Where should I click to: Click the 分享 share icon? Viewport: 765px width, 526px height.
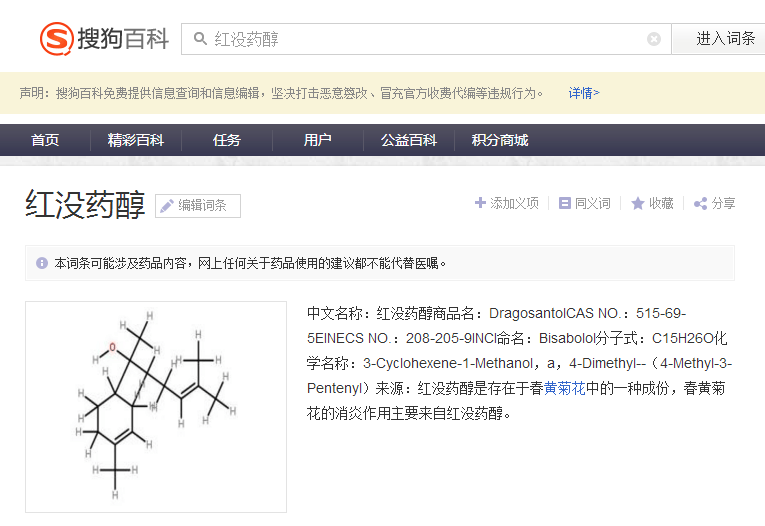click(701, 203)
